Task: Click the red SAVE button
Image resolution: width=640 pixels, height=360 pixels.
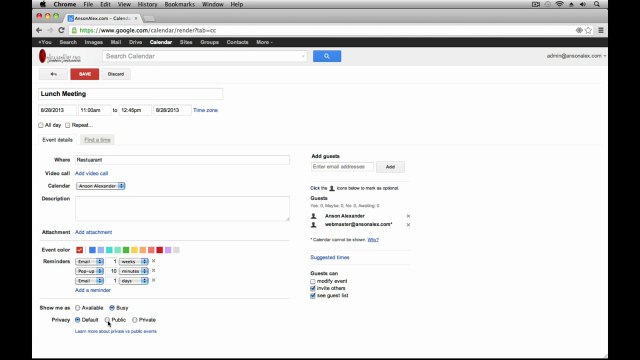Action: (84, 74)
